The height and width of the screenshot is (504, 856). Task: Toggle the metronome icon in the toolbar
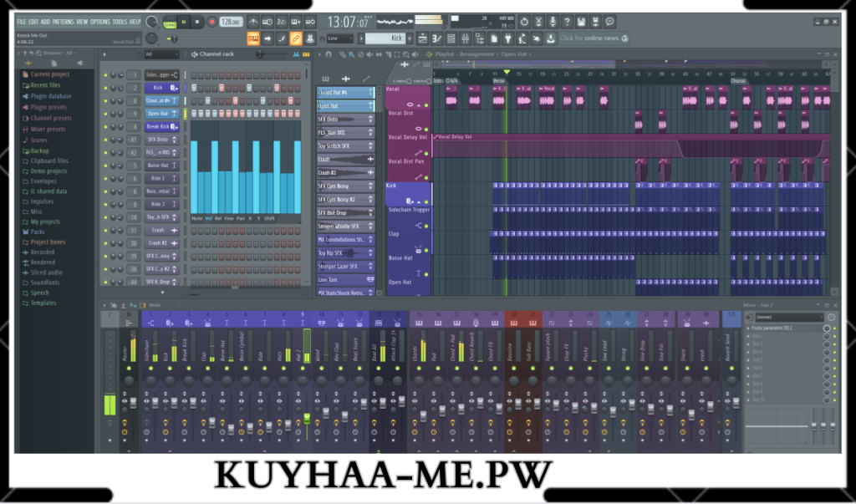click(252, 22)
